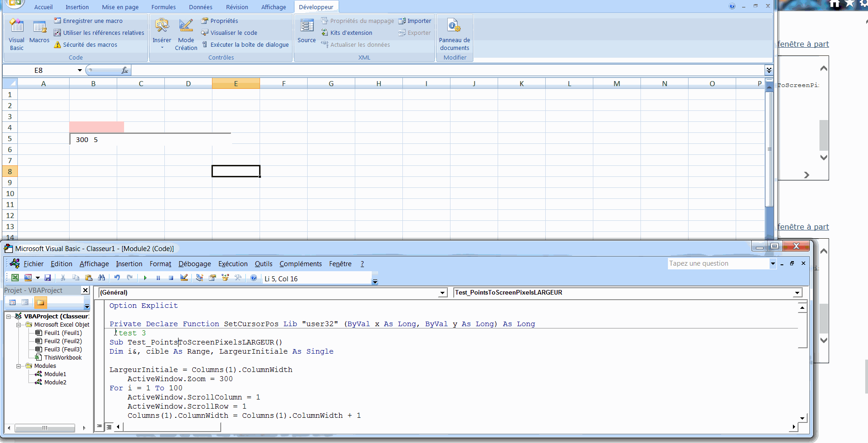
Task: Open the Macros dialog in ribbon
Action: (x=39, y=31)
